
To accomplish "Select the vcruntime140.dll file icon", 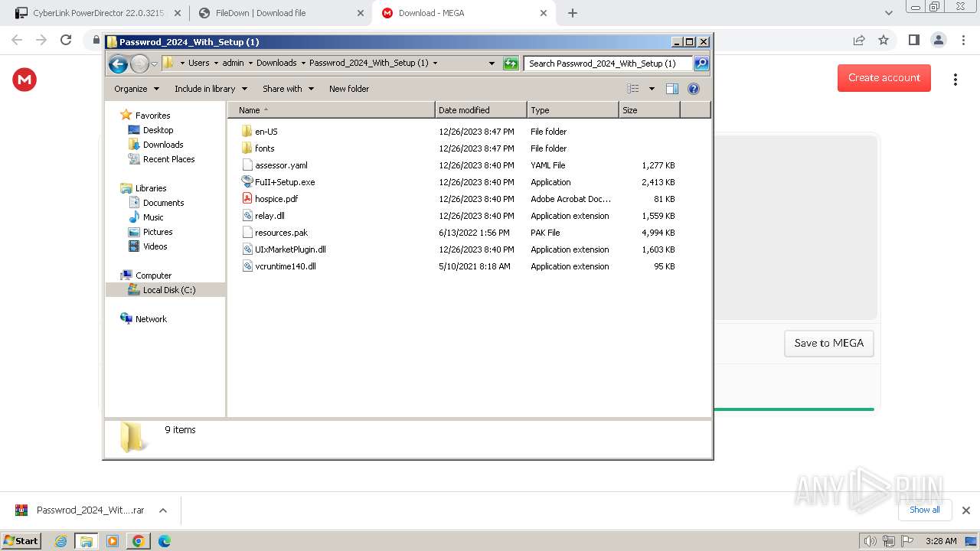I will 247,266.
